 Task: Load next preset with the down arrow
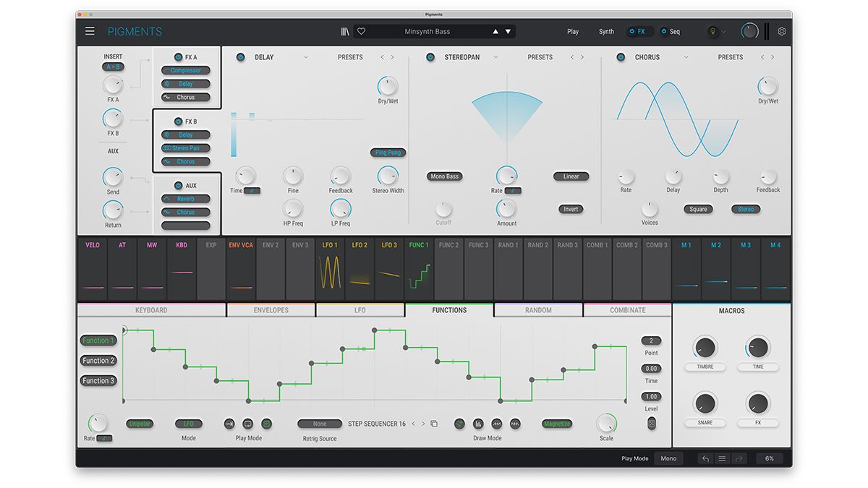[508, 31]
